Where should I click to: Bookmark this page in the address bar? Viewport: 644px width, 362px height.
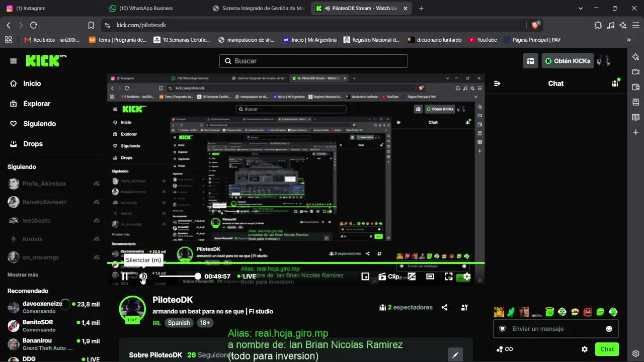pos(91,25)
